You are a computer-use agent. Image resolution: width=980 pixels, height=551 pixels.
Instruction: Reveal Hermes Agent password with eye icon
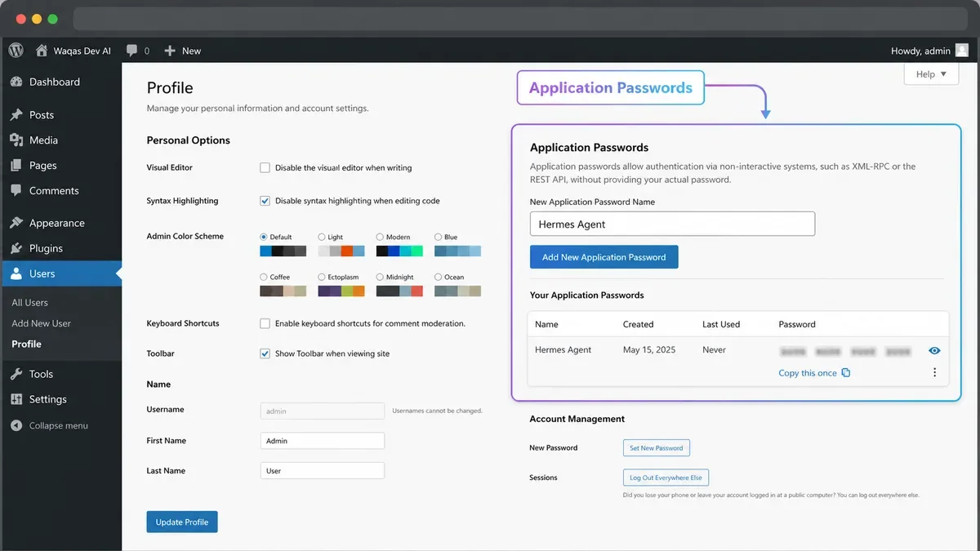934,350
